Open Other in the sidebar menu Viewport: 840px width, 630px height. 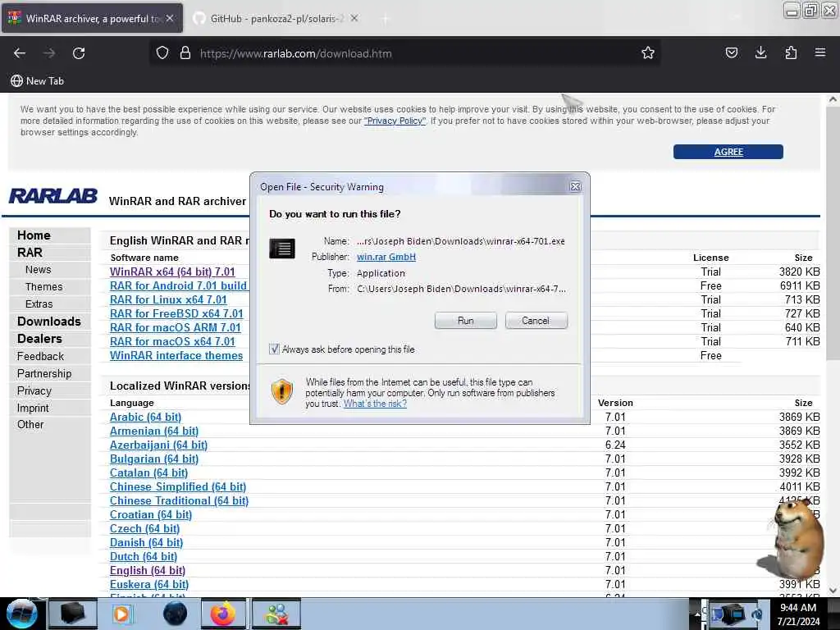pyautogui.click(x=30, y=424)
